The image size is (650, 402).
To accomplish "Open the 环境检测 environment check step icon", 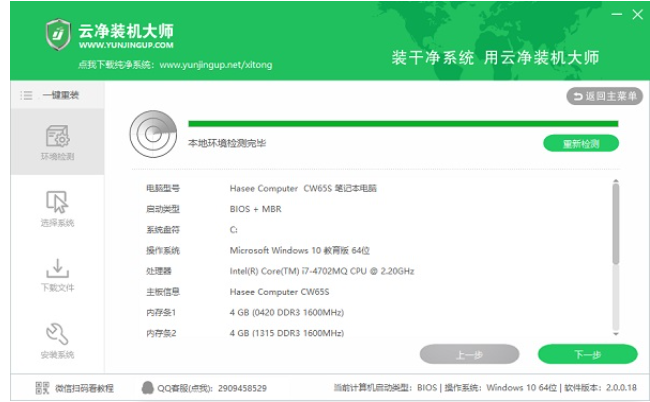I will (x=58, y=136).
